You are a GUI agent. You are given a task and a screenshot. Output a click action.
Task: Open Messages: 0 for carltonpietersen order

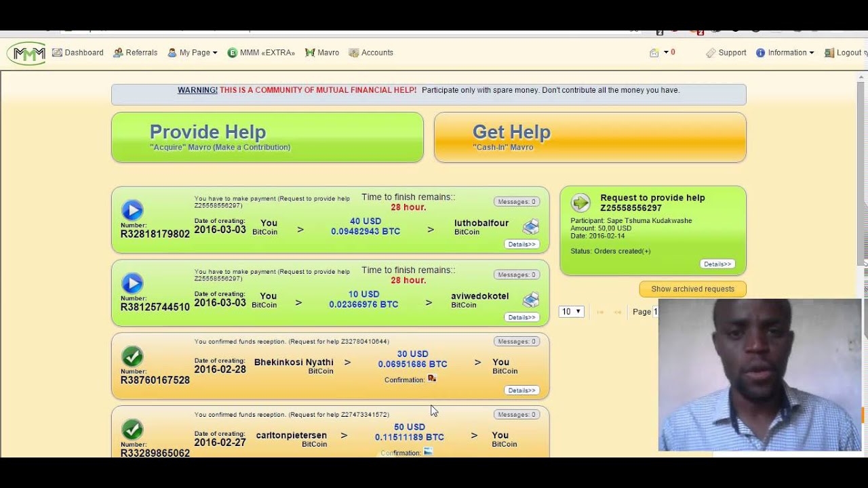(517, 414)
